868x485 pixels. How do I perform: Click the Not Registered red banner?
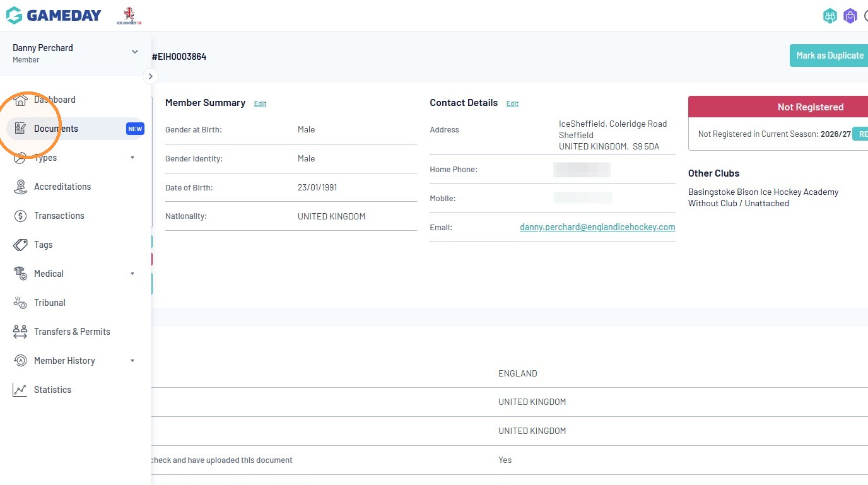click(x=778, y=107)
